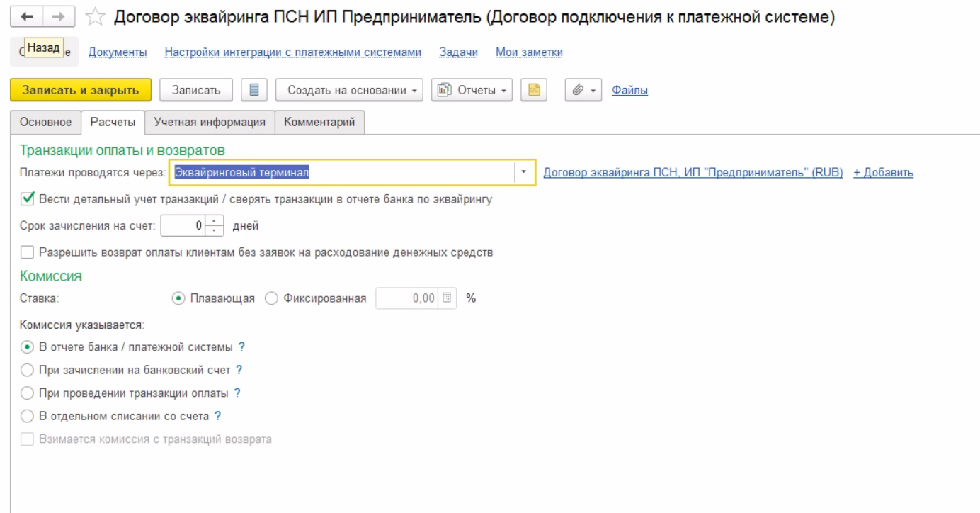Click the paperclip attachments icon
Screen dimensions: 980x513
tap(578, 90)
